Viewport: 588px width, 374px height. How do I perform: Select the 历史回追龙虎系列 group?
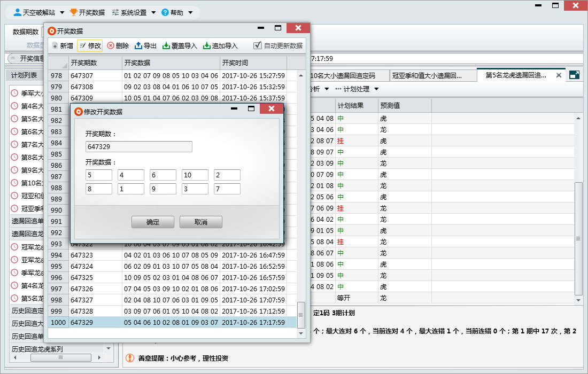click(x=37, y=349)
